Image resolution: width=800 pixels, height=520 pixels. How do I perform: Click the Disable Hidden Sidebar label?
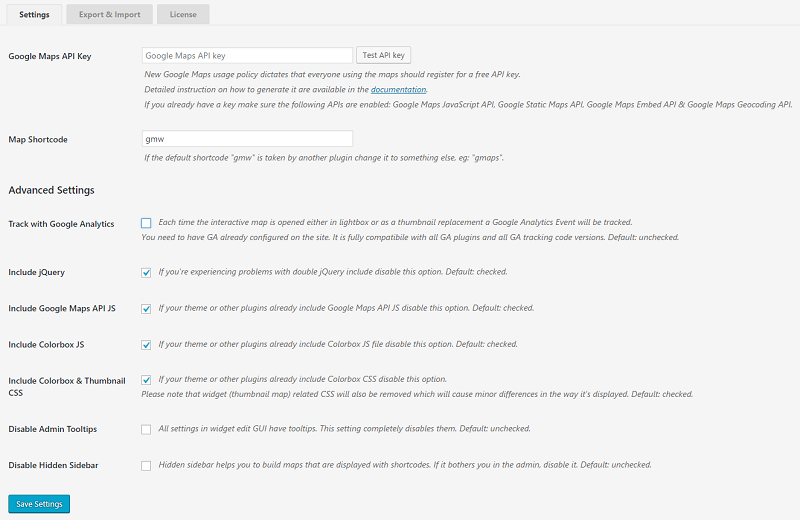point(53,465)
